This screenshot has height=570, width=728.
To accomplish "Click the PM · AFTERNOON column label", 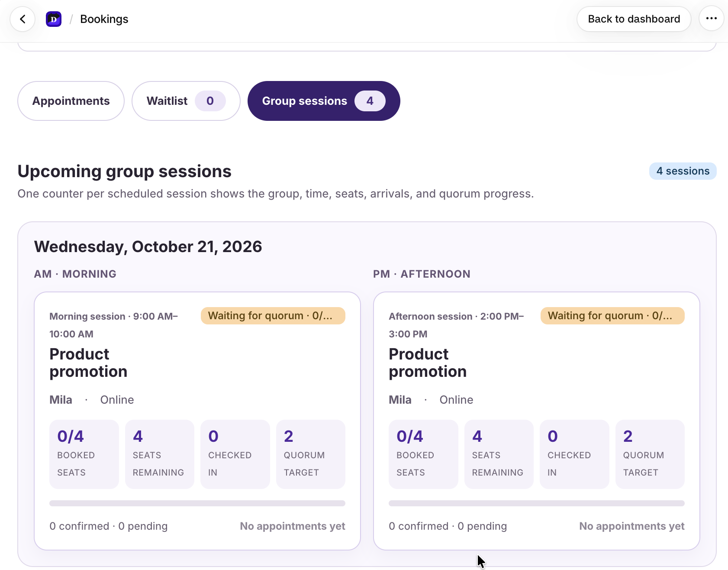I will click(x=422, y=274).
